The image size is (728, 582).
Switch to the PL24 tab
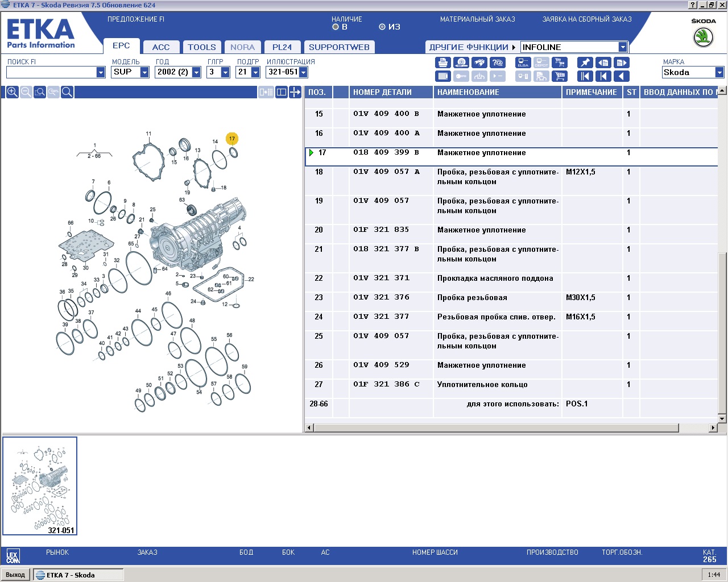click(x=282, y=47)
